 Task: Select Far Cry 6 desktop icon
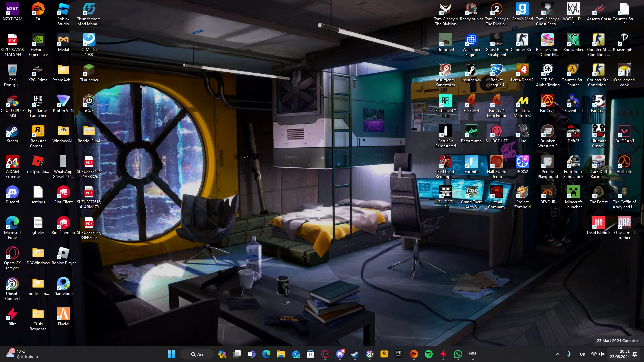pos(548,104)
